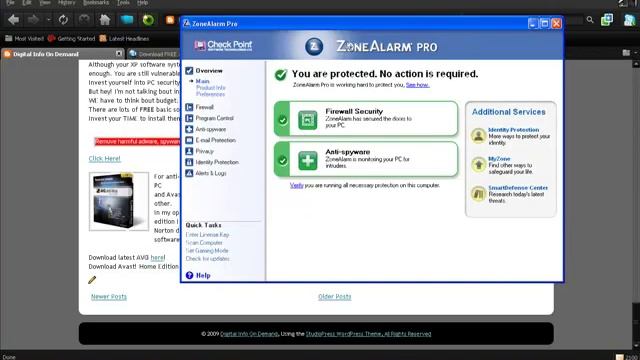Open the Latest Headlines bookmark
The width and height of the screenshot is (640, 360).
click(x=124, y=38)
